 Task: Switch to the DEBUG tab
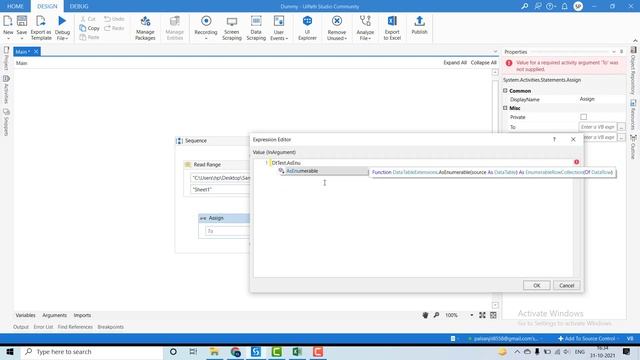point(79,6)
